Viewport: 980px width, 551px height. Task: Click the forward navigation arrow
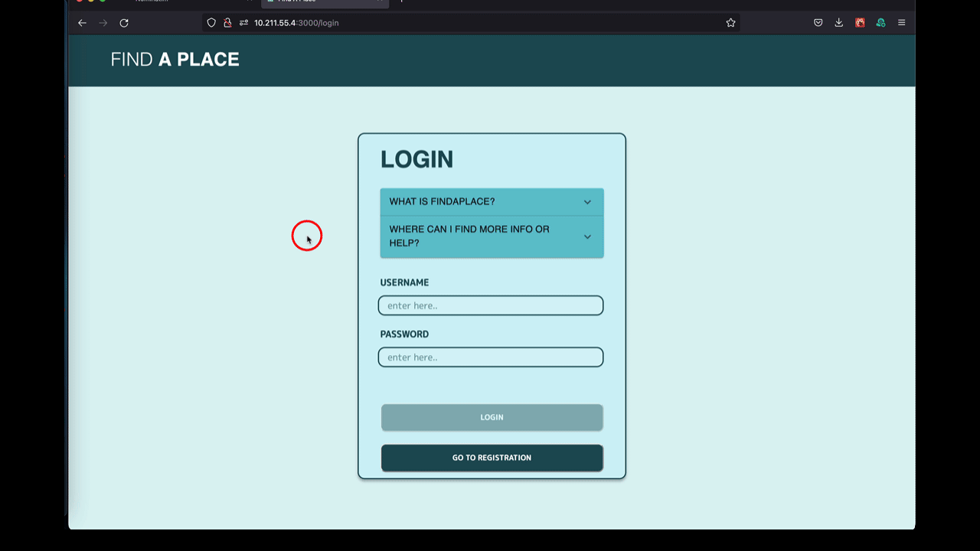tap(103, 23)
